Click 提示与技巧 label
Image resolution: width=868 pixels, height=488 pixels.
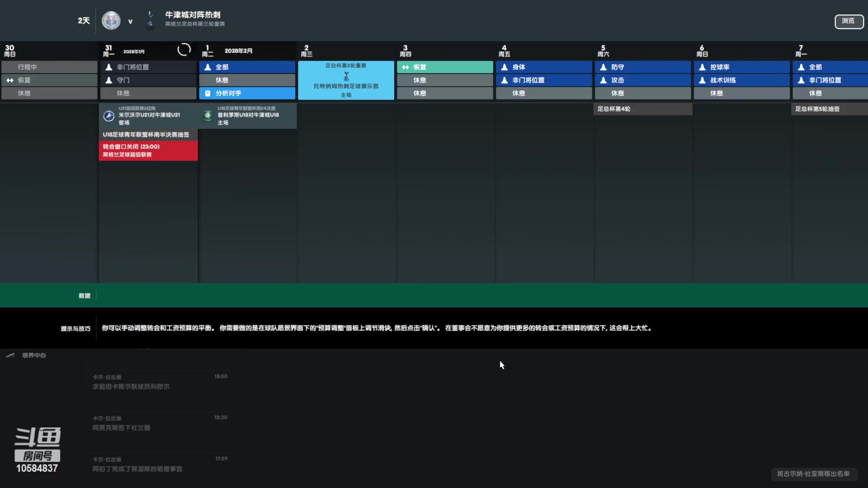click(75, 328)
